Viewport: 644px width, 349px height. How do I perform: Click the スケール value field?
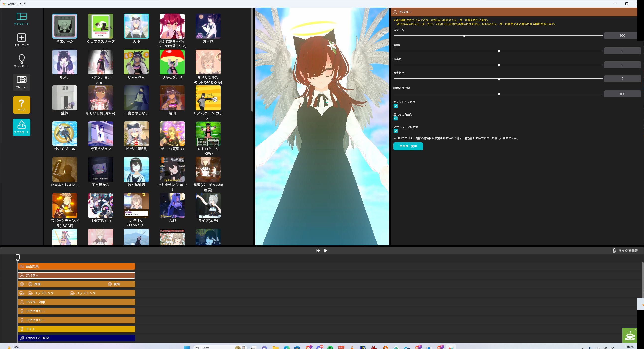pyautogui.click(x=622, y=36)
